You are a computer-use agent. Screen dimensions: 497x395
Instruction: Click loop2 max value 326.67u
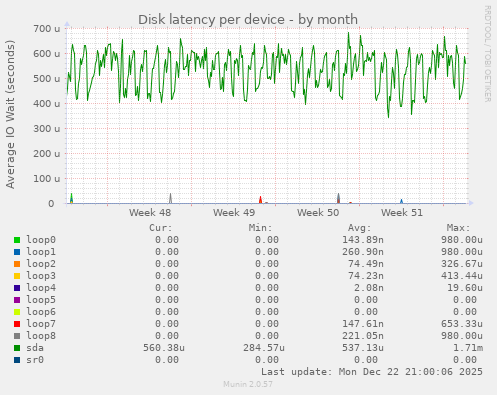462,264
